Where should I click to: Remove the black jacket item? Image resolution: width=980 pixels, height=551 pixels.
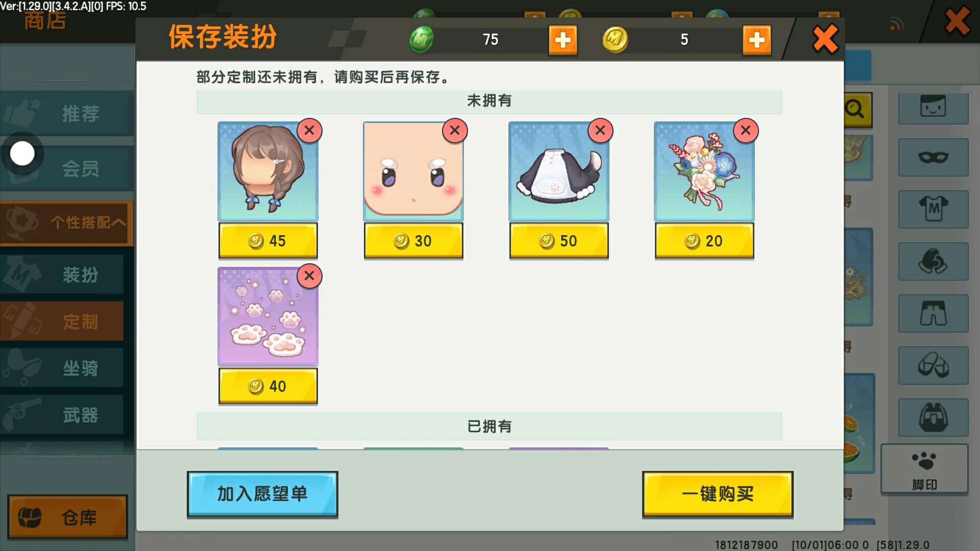click(x=600, y=131)
